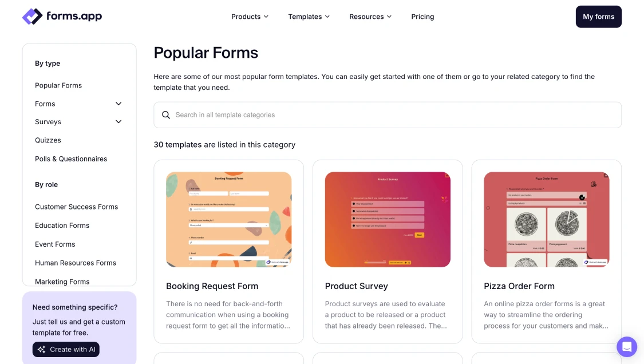The height and width of the screenshot is (364, 644).
Task: Click the search magnifier icon
Action: [166, 114]
